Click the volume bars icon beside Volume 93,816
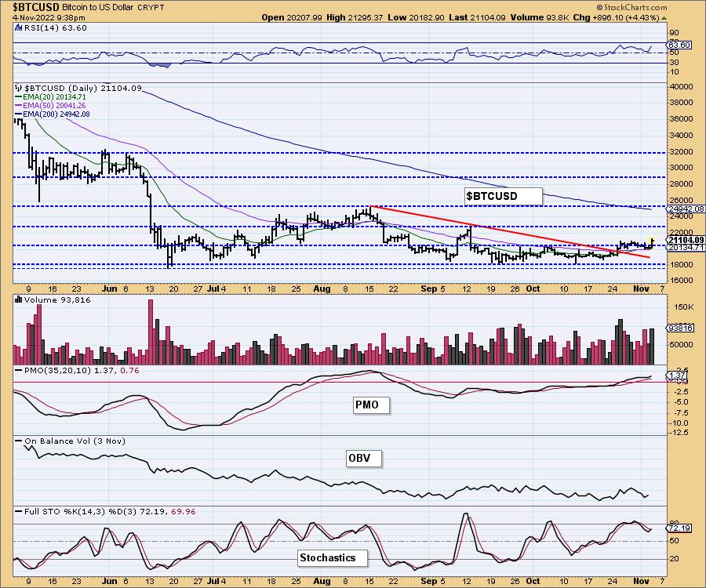 (x=19, y=299)
